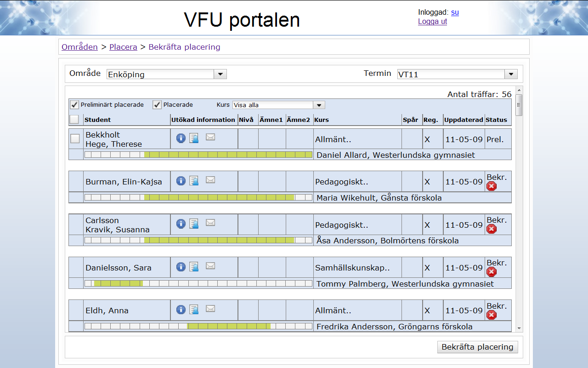
Task: Open document icon for Carlsson Kravik, Susanna
Action: pyautogui.click(x=194, y=224)
